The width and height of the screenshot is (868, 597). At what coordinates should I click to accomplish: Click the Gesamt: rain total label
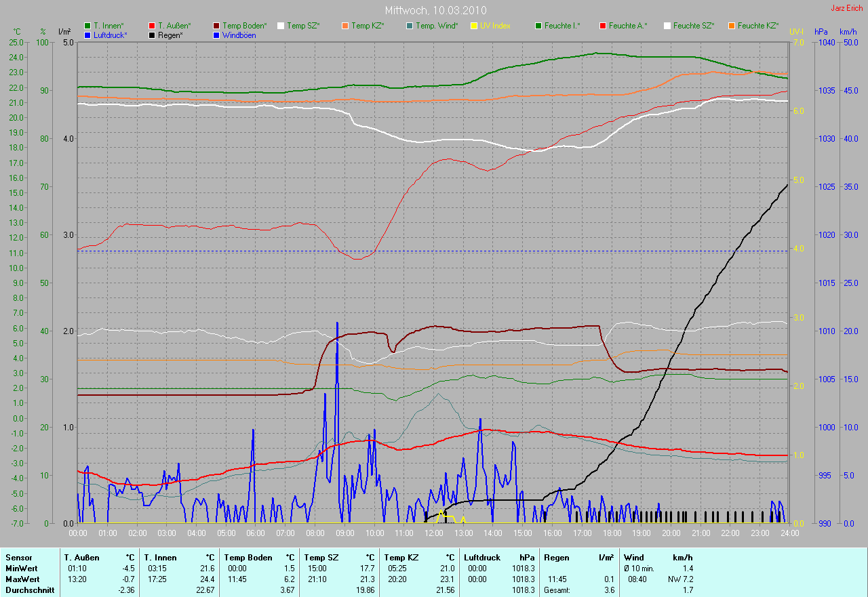click(557, 590)
